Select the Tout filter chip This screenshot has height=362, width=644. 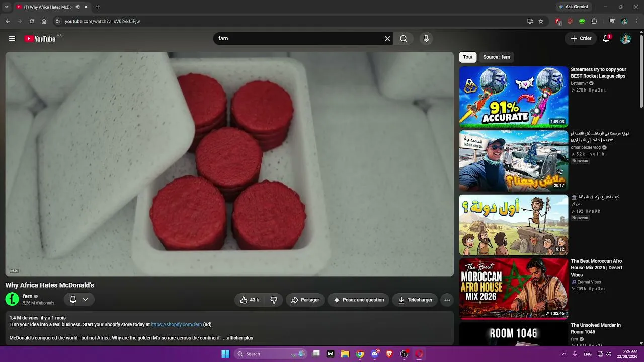[x=468, y=57]
